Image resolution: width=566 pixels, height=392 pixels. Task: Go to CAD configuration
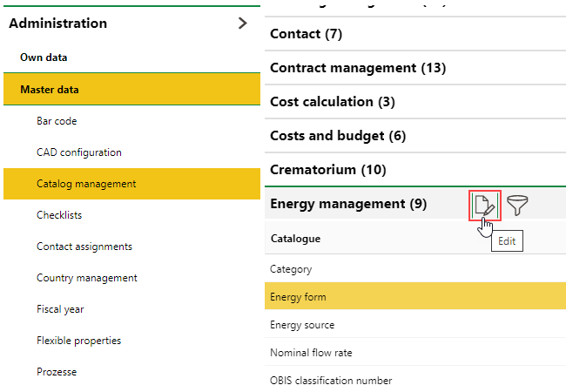(x=78, y=152)
